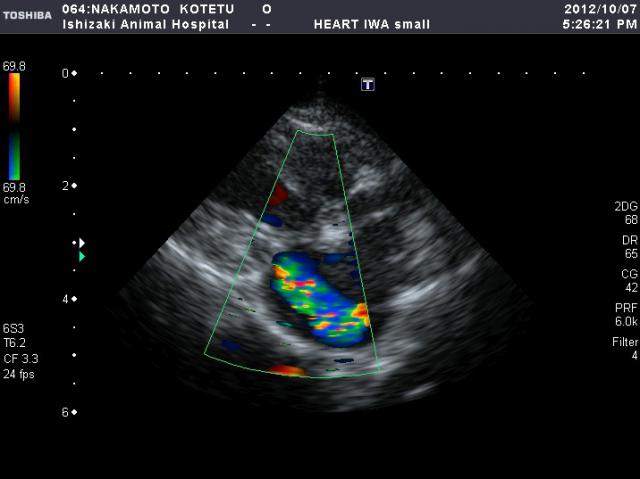
Task: Click the CF 3.3 color frequency label
Action: click(x=21, y=359)
